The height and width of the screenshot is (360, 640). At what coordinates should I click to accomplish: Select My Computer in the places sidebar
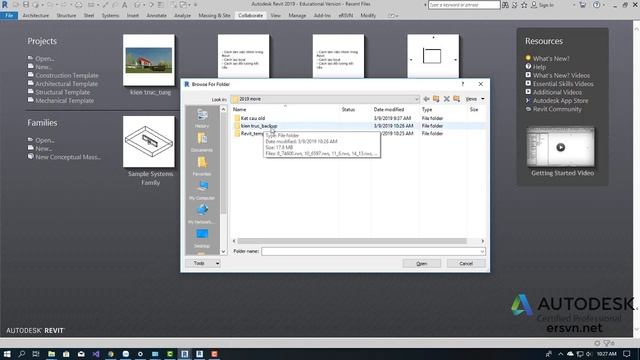click(x=202, y=191)
